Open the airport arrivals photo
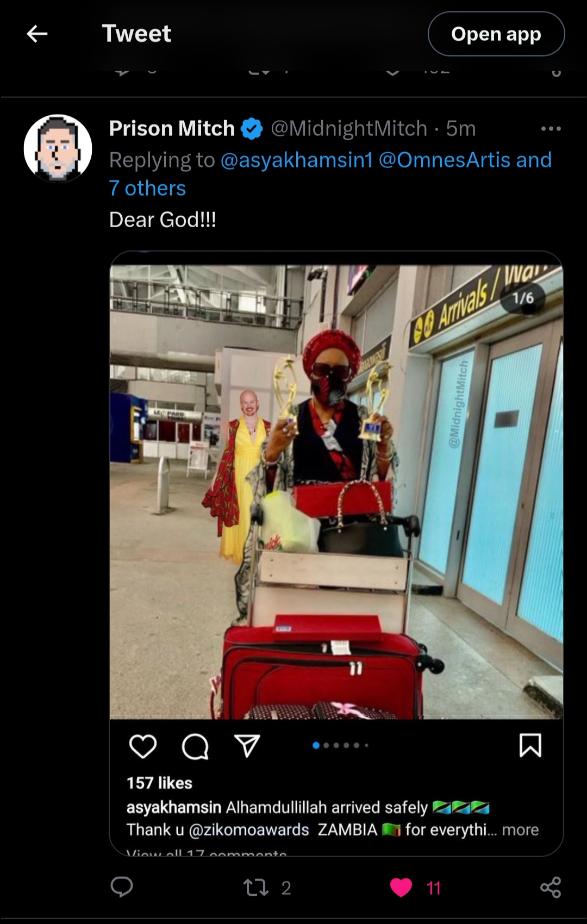The width and height of the screenshot is (587, 924). click(336, 492)
